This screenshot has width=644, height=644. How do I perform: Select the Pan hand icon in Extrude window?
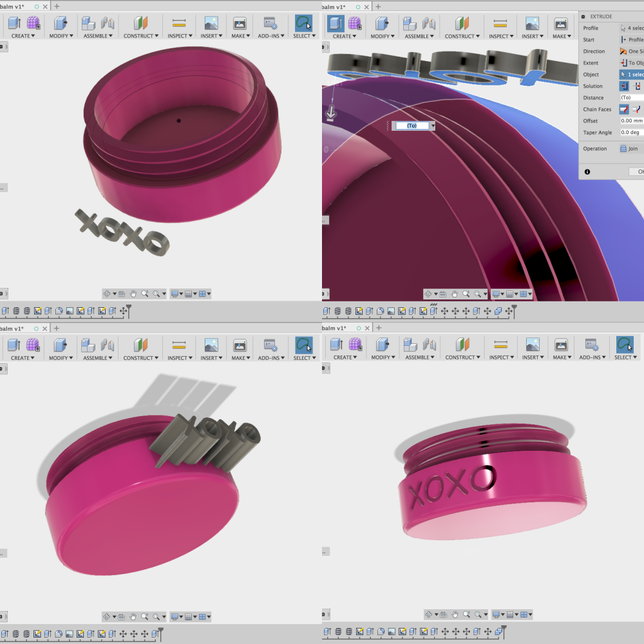click(454, 294)
